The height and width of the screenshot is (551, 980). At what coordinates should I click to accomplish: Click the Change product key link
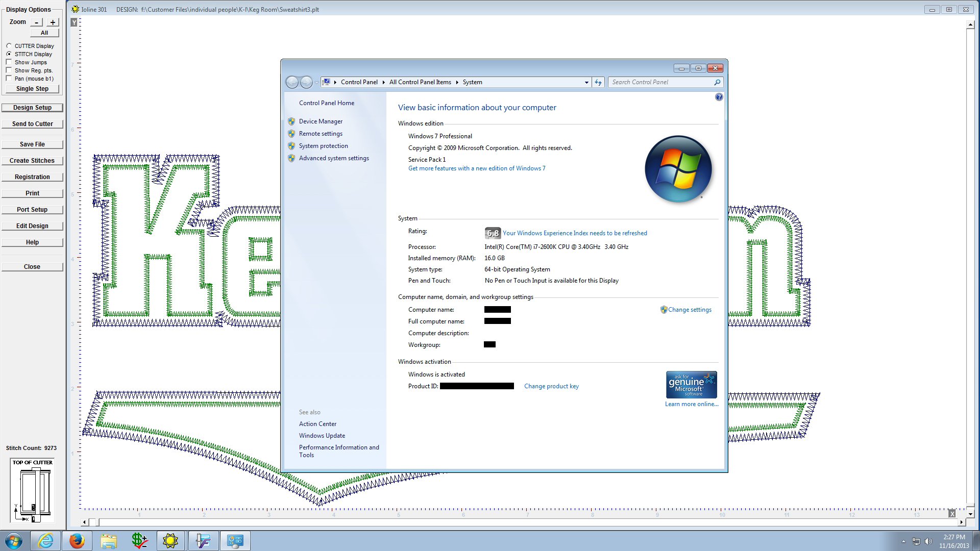pyautogui.click(x=551, y=386)
